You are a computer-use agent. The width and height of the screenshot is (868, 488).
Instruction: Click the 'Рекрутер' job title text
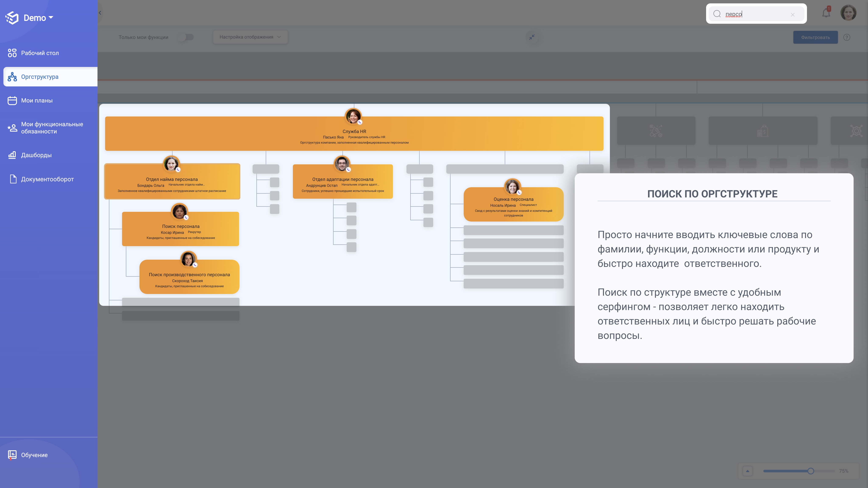[x=194, y=232]
